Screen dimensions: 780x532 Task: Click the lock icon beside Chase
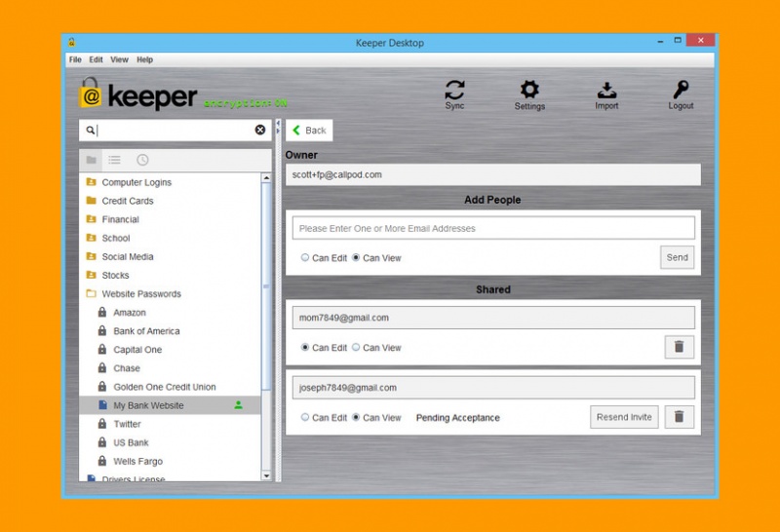coord(102,367)
